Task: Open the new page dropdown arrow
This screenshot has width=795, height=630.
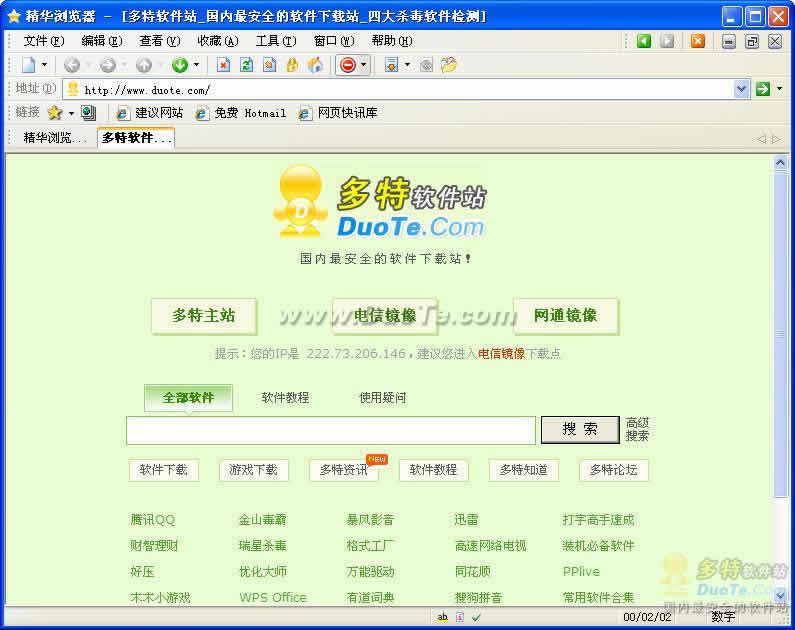Action: coord(44,65)
